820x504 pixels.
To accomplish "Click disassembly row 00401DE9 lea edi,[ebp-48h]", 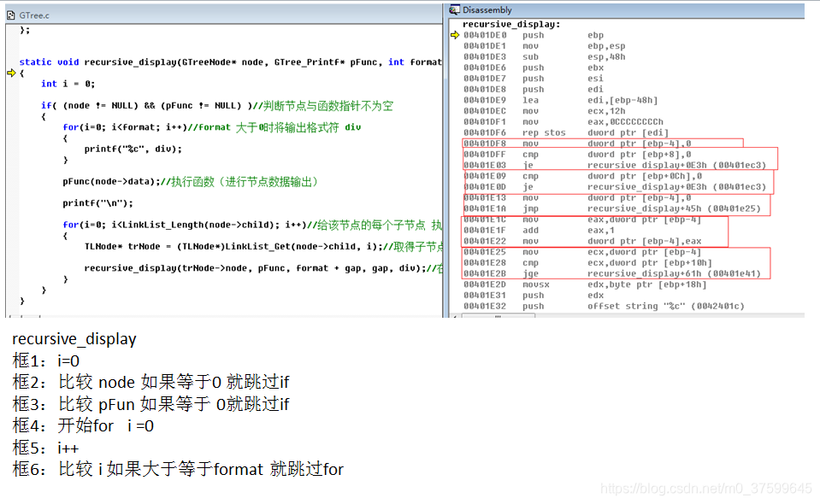I will coord(561,100).
